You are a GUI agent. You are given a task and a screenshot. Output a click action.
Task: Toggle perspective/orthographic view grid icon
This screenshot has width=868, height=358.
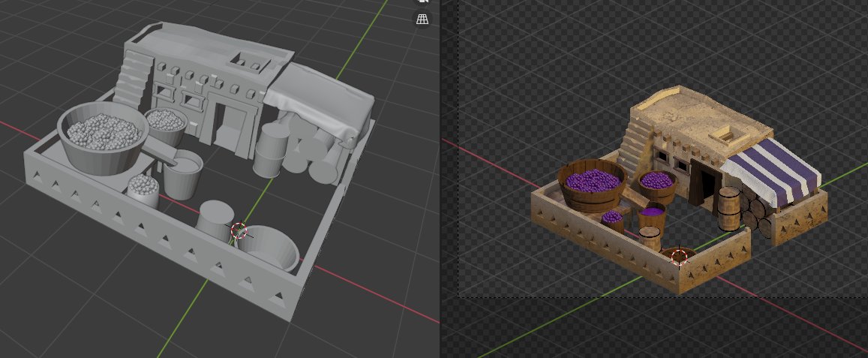[x=422, y=18]
